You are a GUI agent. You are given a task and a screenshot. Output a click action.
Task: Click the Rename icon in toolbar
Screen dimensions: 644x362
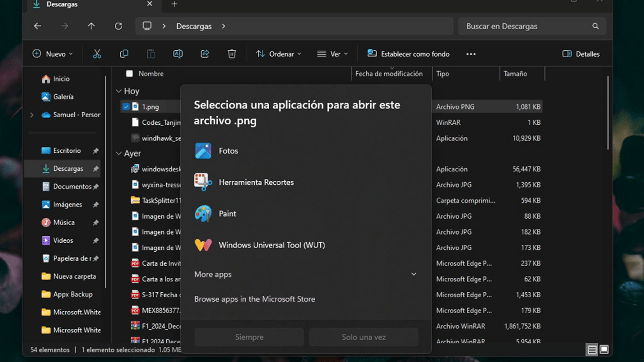178,54
